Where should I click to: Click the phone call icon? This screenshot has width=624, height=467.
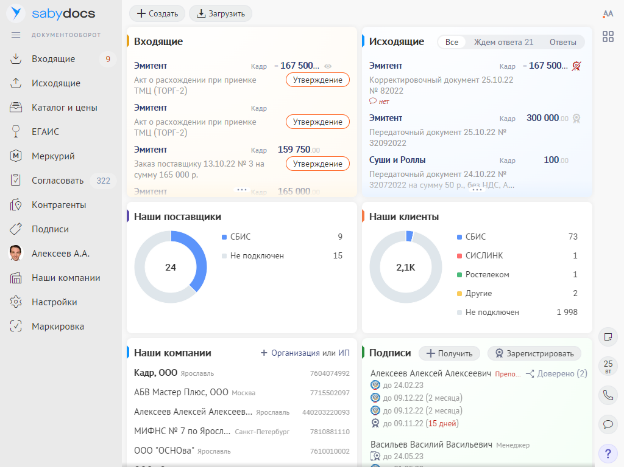point(608,395)
